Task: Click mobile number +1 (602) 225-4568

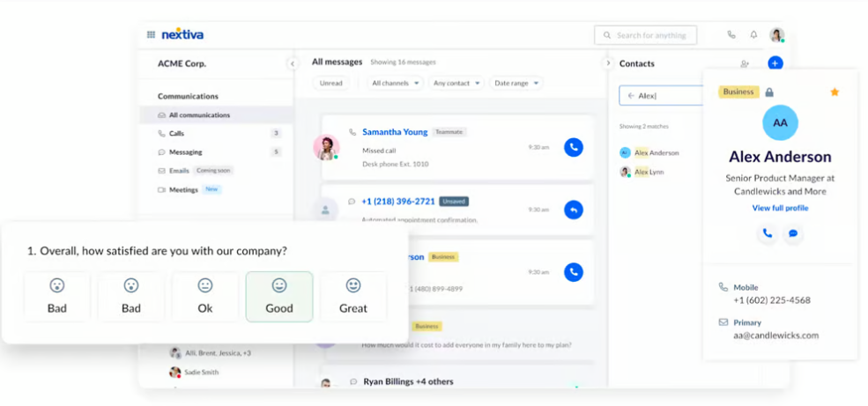Action: point(772,300)
